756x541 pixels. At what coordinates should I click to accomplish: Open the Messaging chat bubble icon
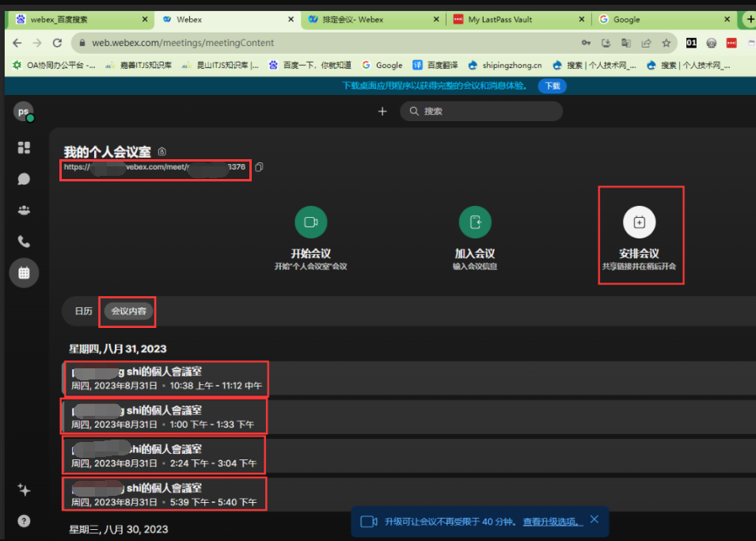click(24, 179)
